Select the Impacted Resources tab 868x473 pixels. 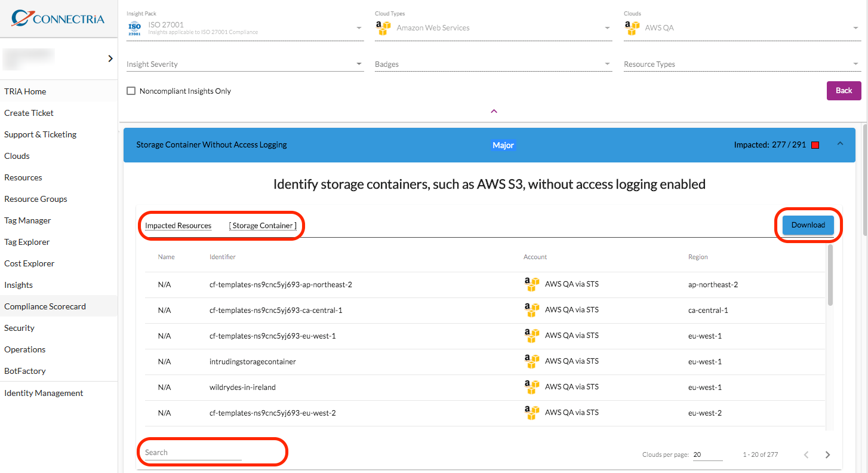coord(178,226)
